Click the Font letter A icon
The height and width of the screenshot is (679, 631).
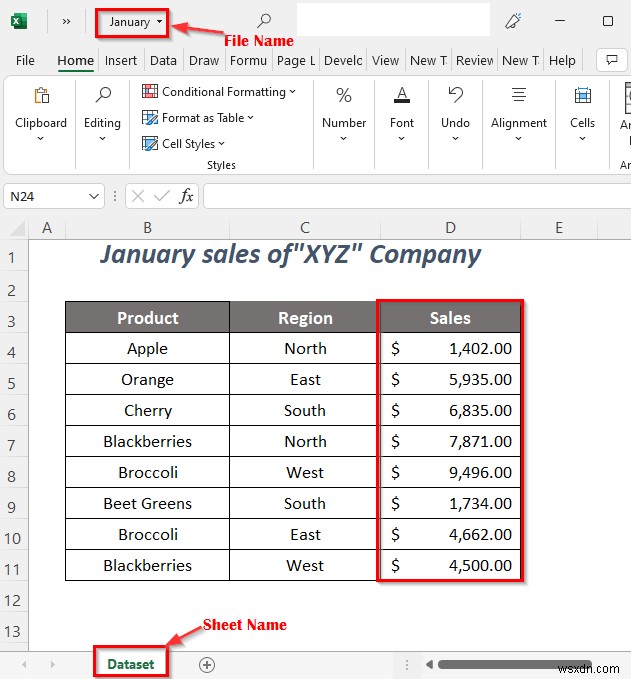coord(402,95)
